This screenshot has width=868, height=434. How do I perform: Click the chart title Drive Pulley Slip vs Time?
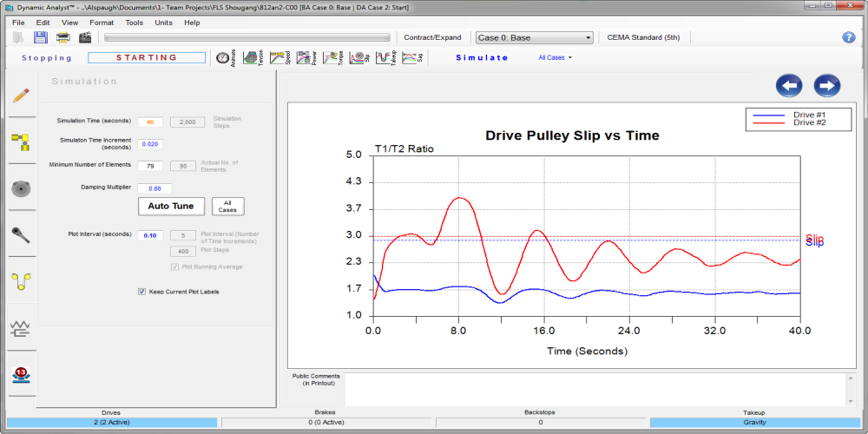pos(572,135)
